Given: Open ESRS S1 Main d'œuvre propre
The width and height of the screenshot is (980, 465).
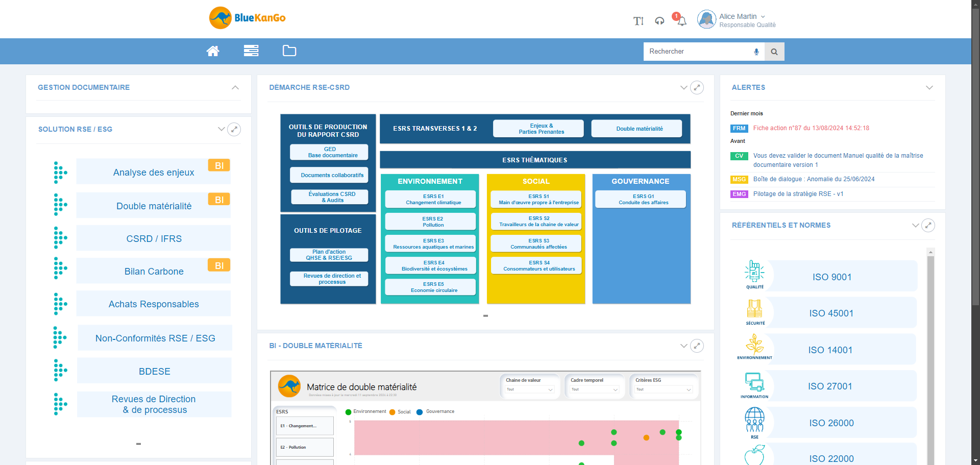Looking at the screenshot, I should tap(536, 199).
